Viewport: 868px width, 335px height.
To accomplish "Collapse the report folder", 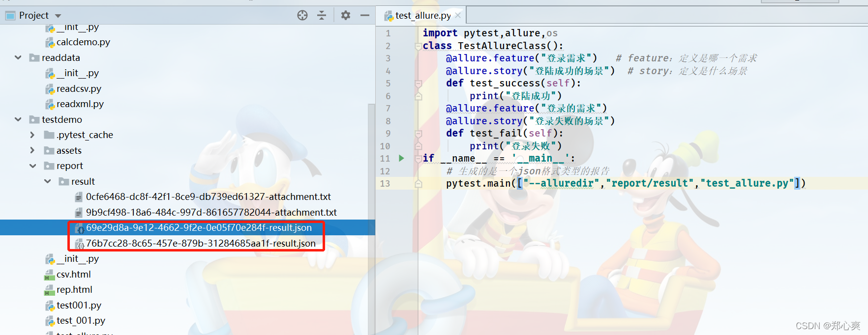I will 33,166.
